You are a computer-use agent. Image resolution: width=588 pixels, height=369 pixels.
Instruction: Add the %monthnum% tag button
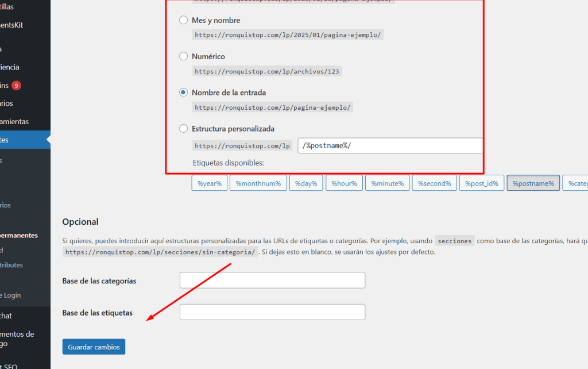[258, 183]
